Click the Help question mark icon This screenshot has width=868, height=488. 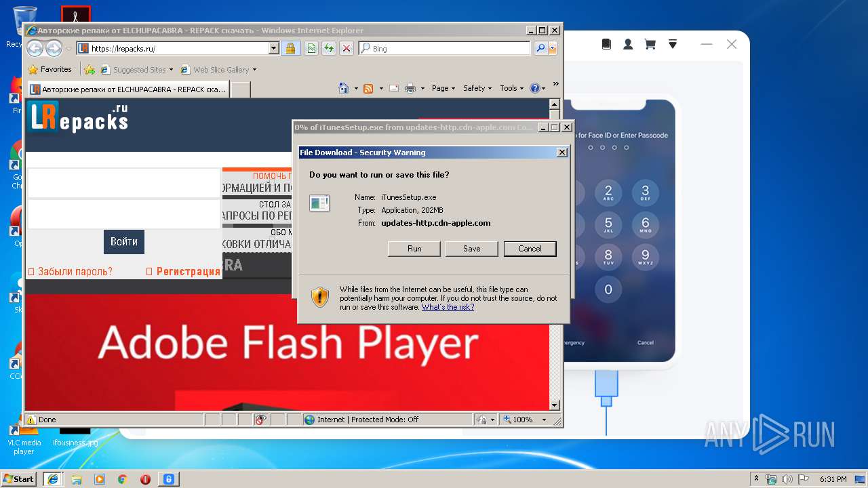coord(534,88)
